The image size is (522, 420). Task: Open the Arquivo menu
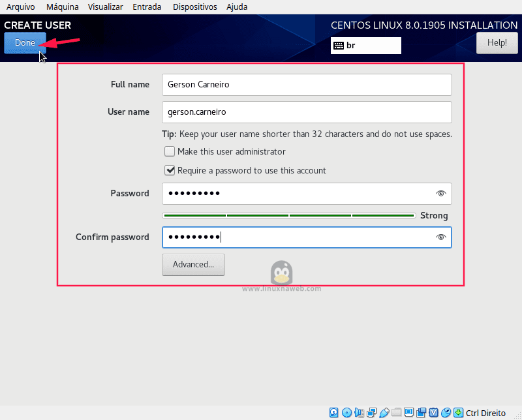21,7
